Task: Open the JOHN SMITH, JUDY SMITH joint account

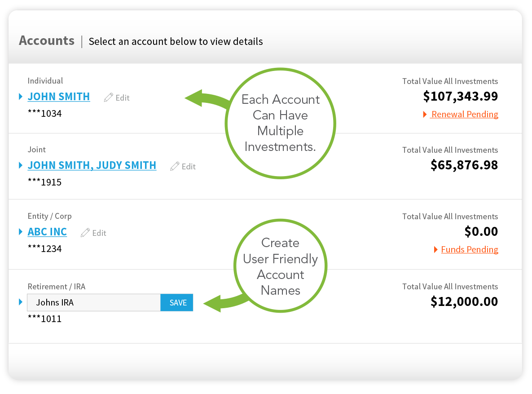Action: [92, 165]
